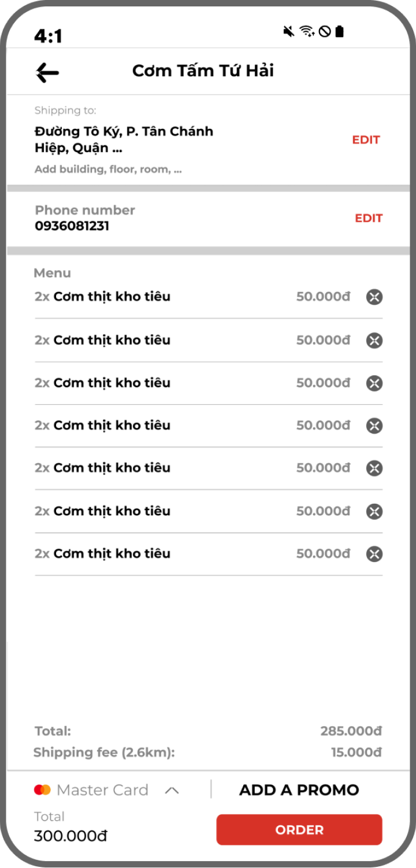
Task: Expand the payment method chevron
Action: coord(172,791)
